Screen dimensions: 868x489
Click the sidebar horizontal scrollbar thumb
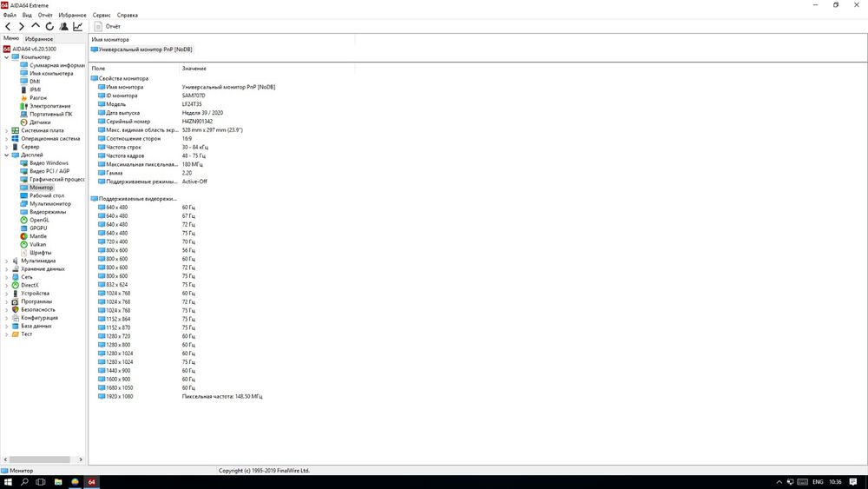pyautogui.click(x=40, y=459)
